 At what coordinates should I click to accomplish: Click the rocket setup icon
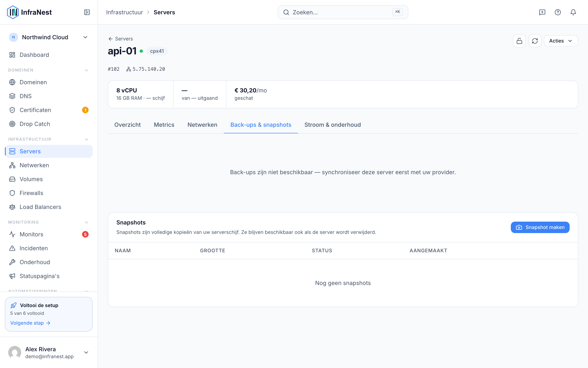tap(14, 305)
